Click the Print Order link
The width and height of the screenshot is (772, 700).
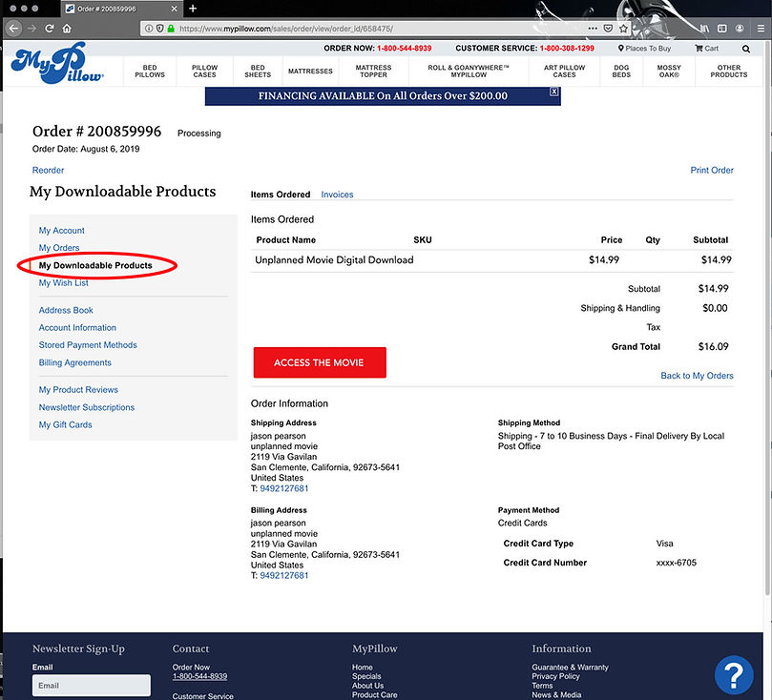tap(712, 170)
